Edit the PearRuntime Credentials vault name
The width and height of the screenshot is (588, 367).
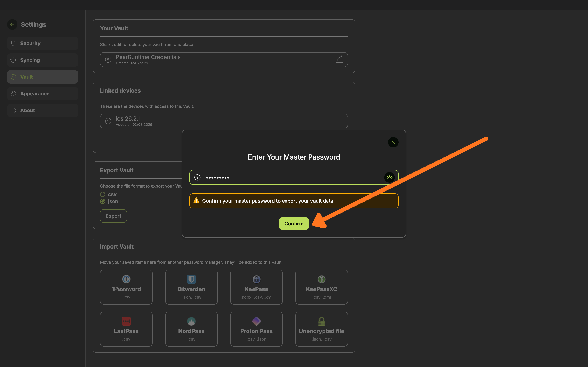(x=340, y=59)
